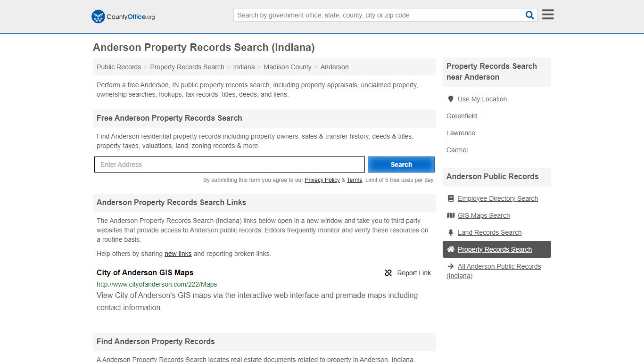Click Free Anderson Property Records Search heading
Image resolution: width=644 pixels, height=362 pixels.
(x=169, y=118)
